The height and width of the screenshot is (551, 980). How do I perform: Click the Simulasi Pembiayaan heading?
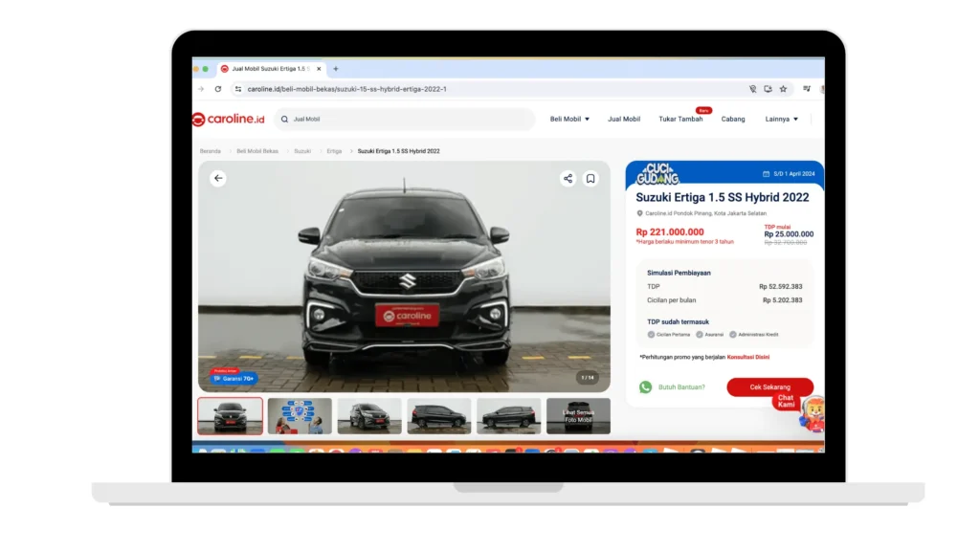tap(679, 273)
